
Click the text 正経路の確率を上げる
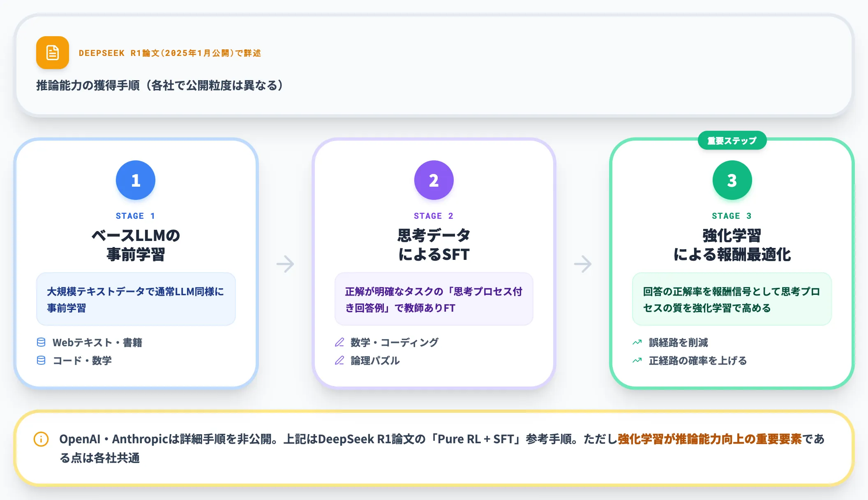point(698,361)
